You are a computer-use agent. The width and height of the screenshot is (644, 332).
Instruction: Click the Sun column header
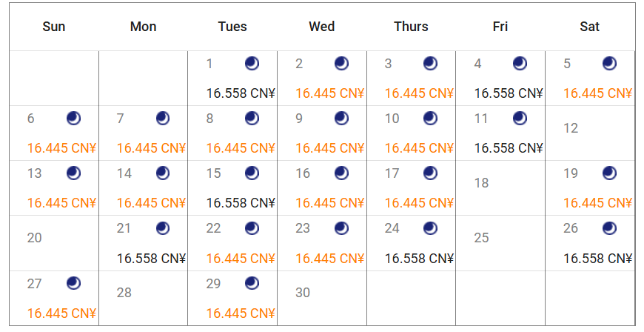[54, 27]
